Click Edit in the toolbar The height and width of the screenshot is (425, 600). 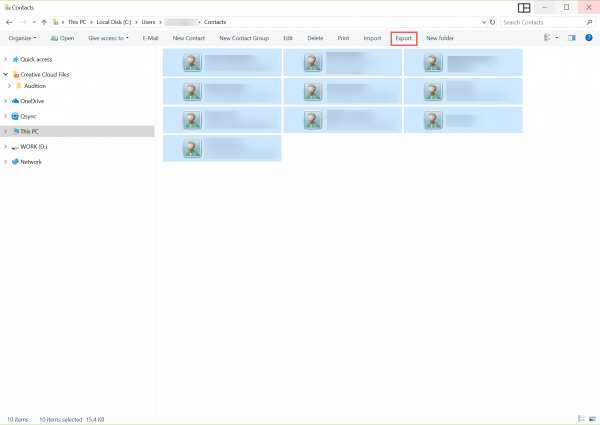point(288,38)
